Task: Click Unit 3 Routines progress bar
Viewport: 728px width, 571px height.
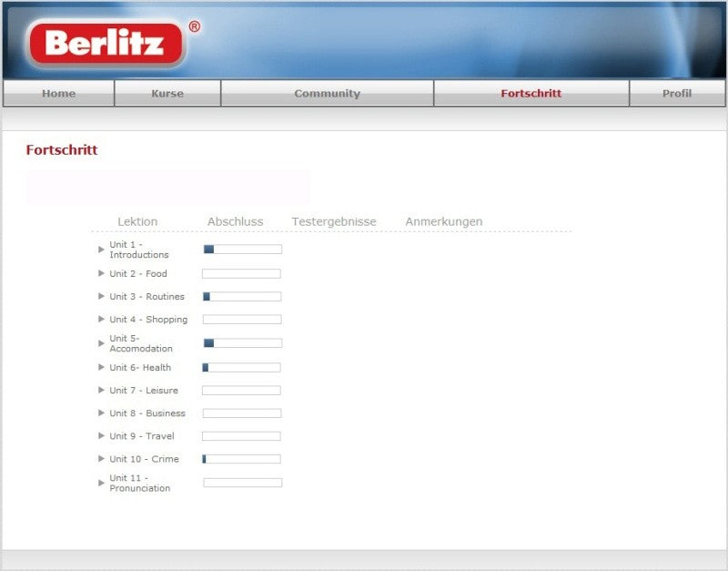Action: click(x=242, y=296)
